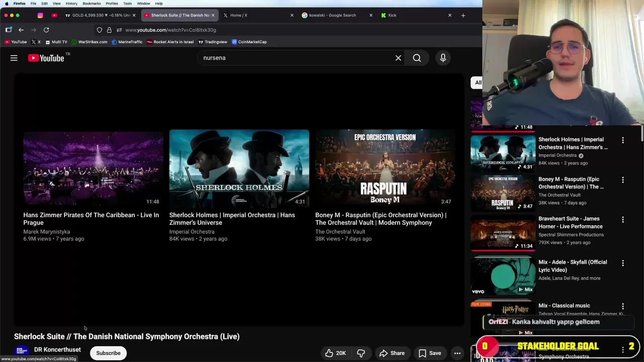Go back in Firefox navigation
The height and width of the screenshot is (362, 644).
click(x=21, y=30)
